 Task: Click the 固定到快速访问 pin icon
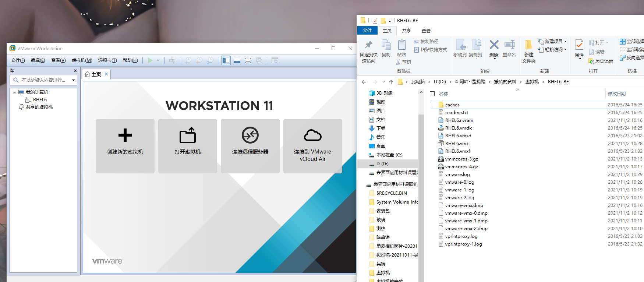point(369,45)
